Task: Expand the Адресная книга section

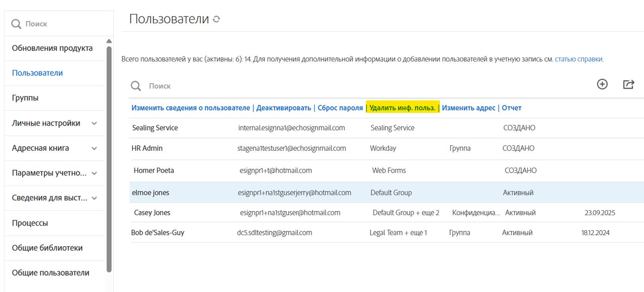Action: pyautogui.click(x=94, y=148)
